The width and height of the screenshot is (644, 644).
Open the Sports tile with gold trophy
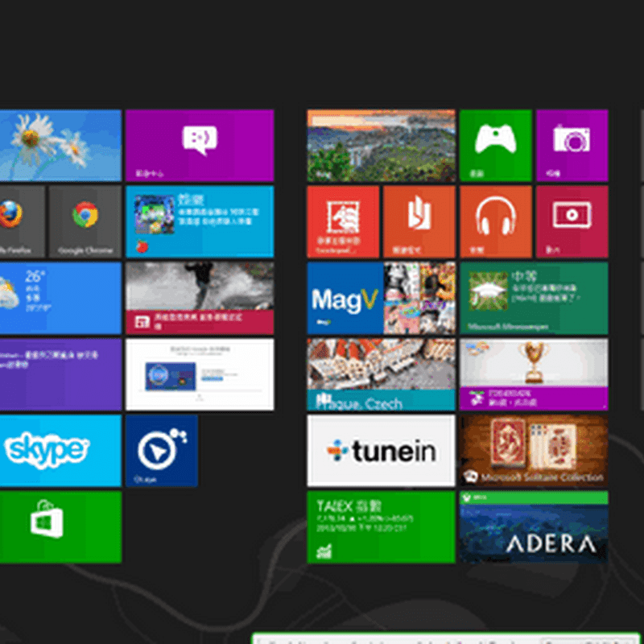click(534, 374)
